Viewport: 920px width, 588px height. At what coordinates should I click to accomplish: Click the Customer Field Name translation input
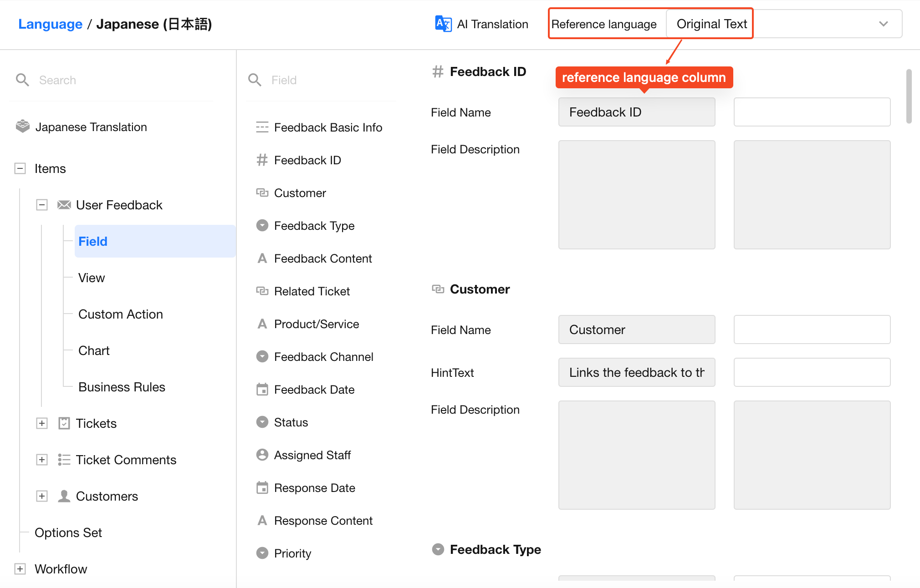(x=812, y=329)
